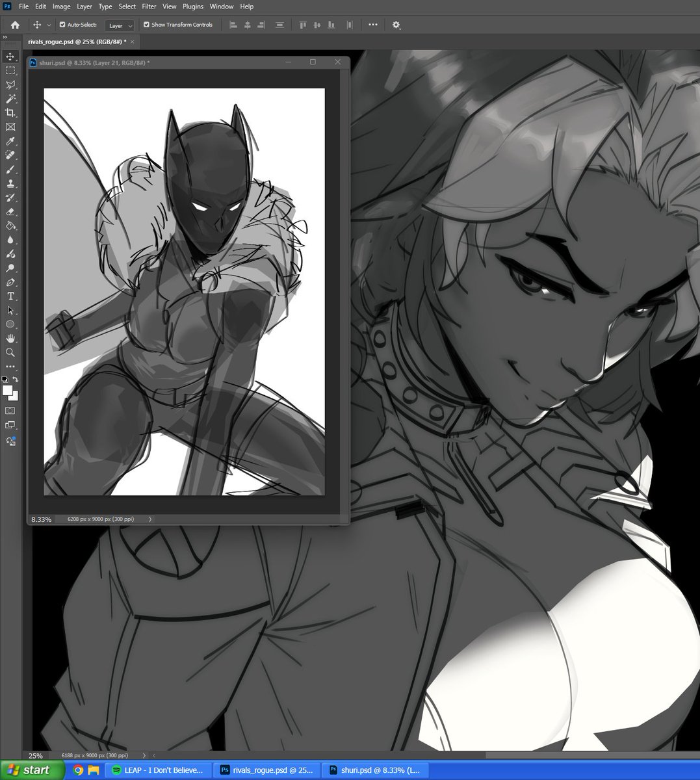
Task: Change screen mode icon in toolbox
Action: coord(10,425)
